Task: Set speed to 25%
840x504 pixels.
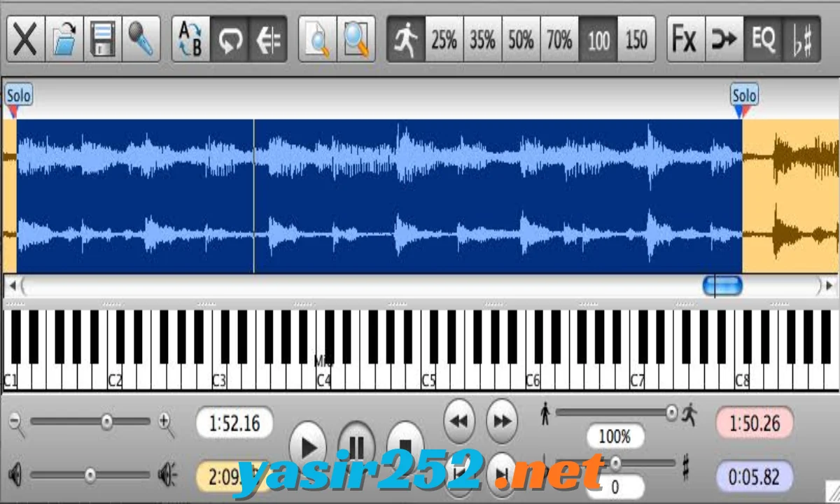Action: (444, 40)
